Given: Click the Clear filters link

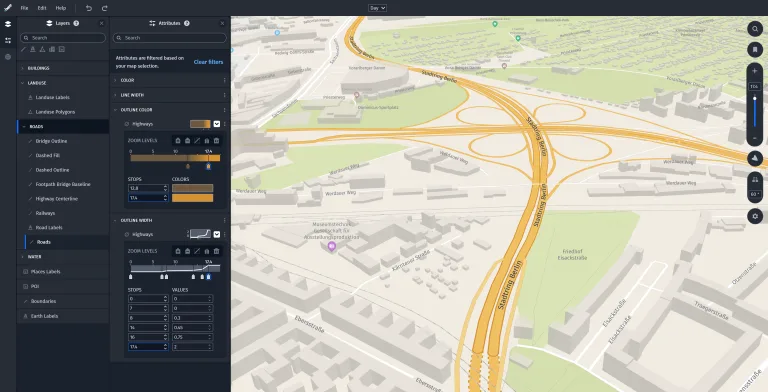Looking at the screenshot, I should tap(208, 62).
